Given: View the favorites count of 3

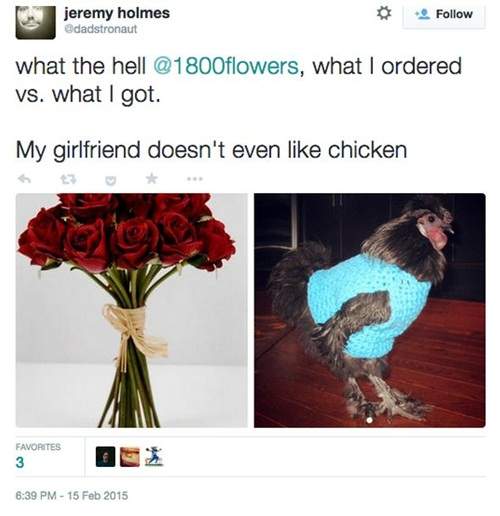Looking at the screenshot, I should [x=20, y=463].
